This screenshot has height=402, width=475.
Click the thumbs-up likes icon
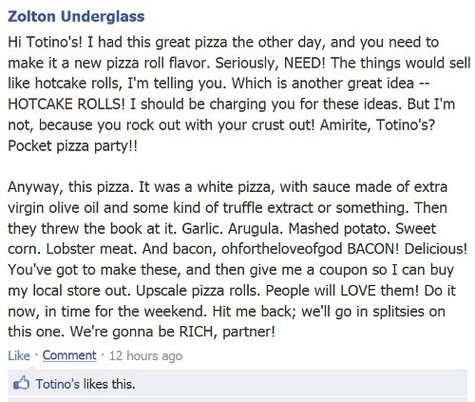pos(21,384)
